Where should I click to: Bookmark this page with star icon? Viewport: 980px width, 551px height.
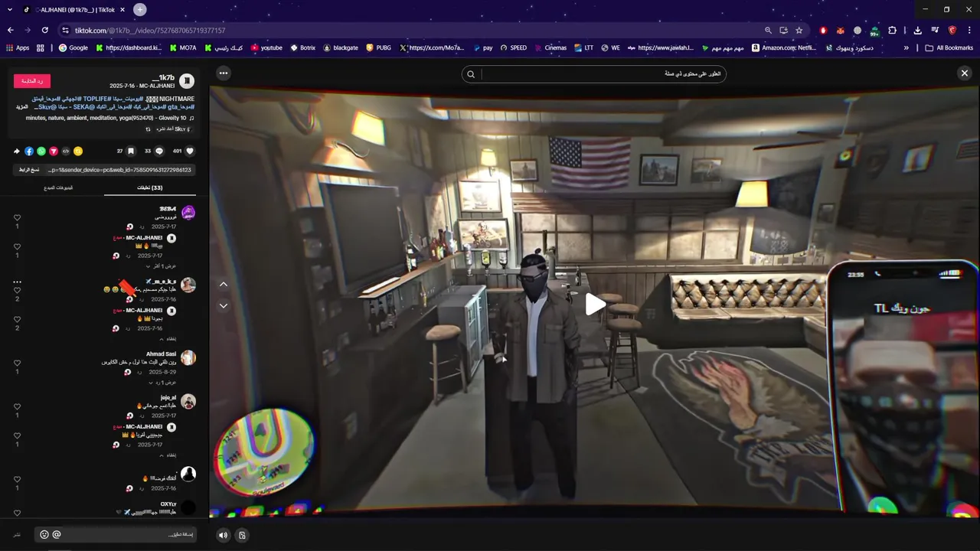[x=799, y=31]
